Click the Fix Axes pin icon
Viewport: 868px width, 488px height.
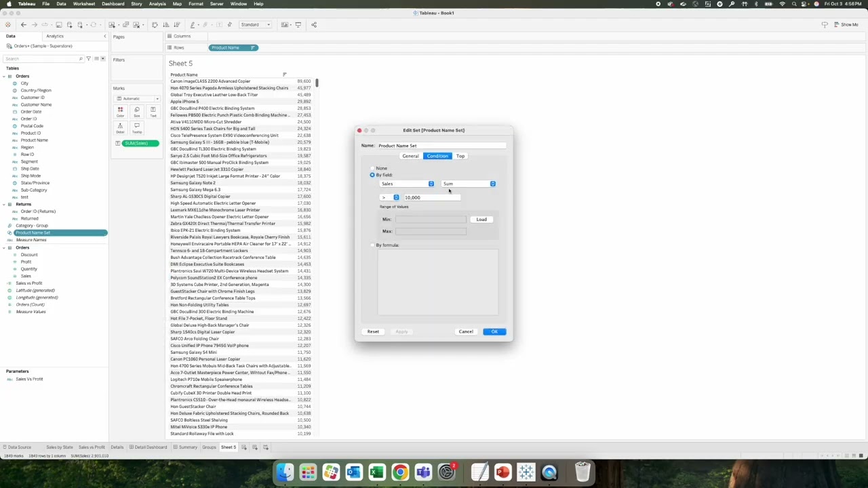pyautogui.click(x=229, y=25)
